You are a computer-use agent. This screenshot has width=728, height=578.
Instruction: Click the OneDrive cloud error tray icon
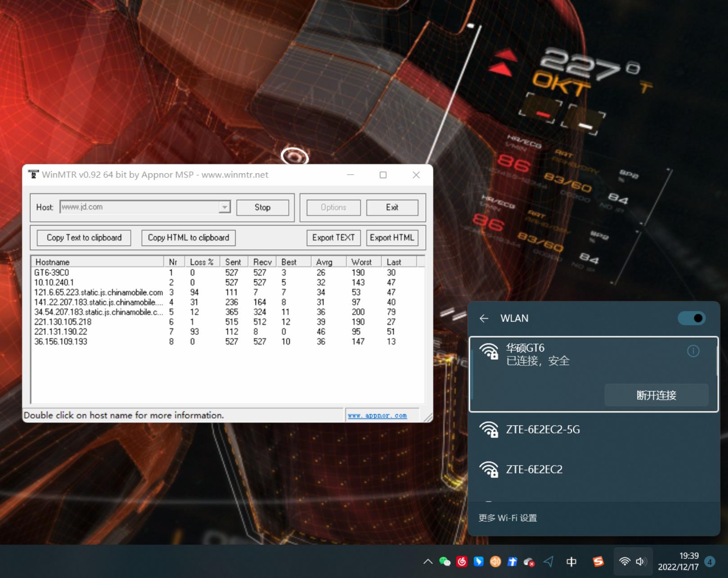coord(529,561)
